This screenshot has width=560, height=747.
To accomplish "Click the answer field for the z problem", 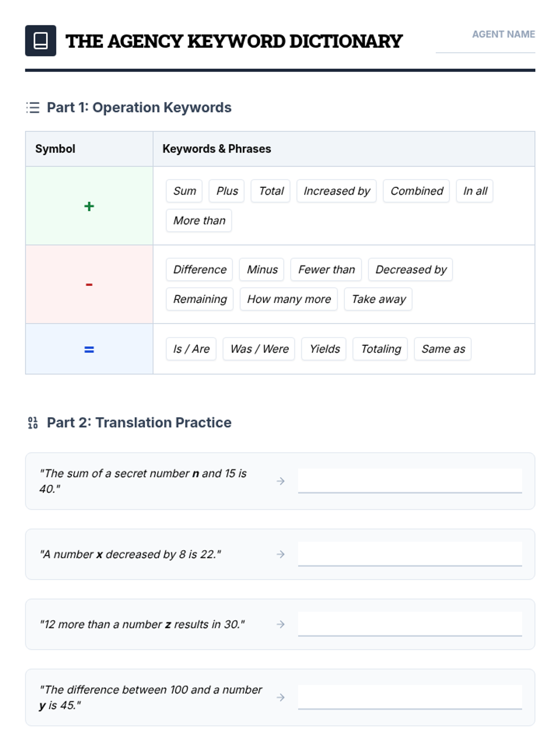I will click(410, 624).
